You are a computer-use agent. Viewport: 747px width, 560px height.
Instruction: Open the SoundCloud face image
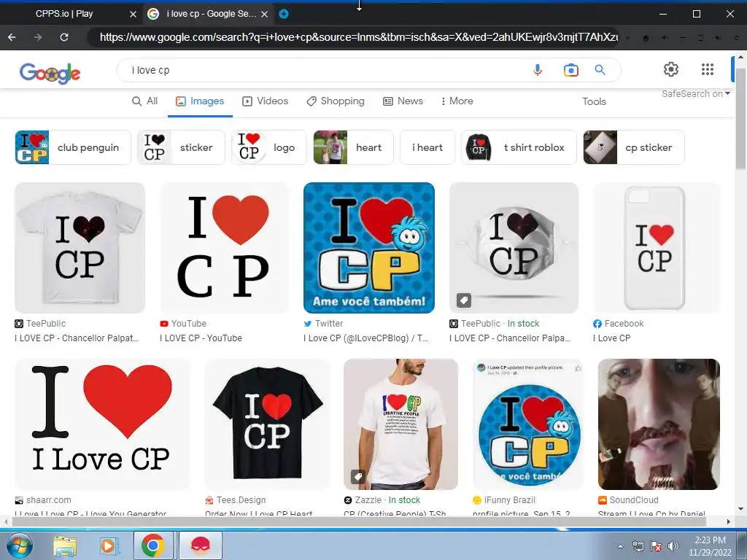pos(659,424)
